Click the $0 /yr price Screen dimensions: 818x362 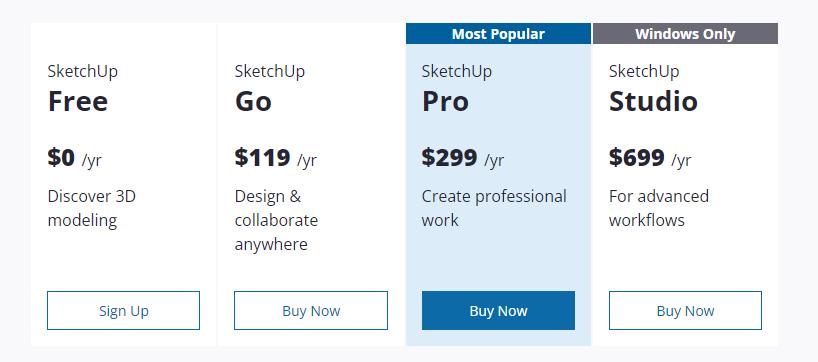pos(74,158)
